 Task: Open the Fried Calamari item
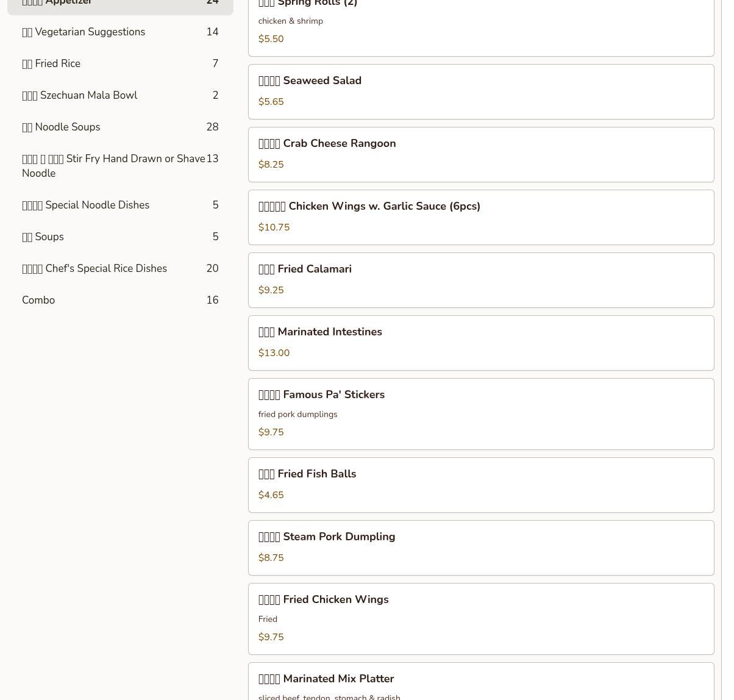tap(480, 280)
